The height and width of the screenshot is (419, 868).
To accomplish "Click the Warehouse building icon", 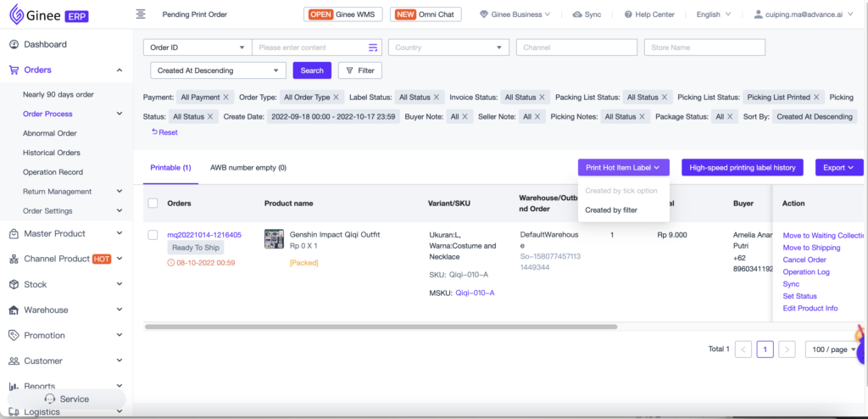I will click(14, 310).
